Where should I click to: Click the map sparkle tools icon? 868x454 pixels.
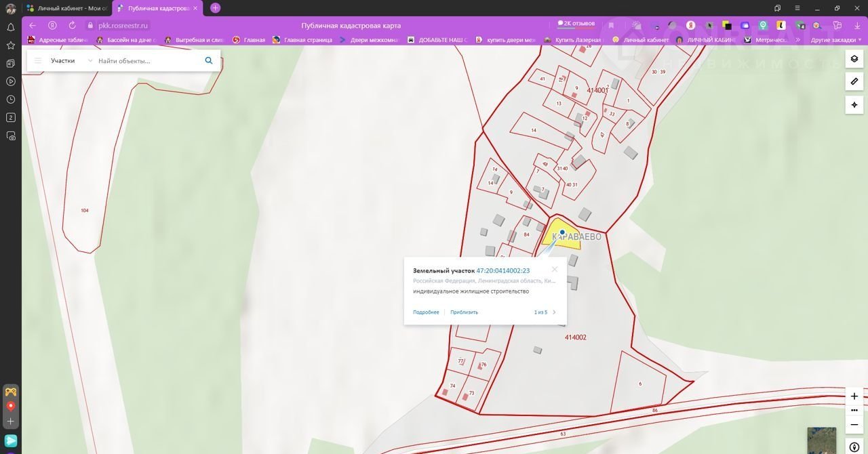pyautogui.click(x=854, y=105)
